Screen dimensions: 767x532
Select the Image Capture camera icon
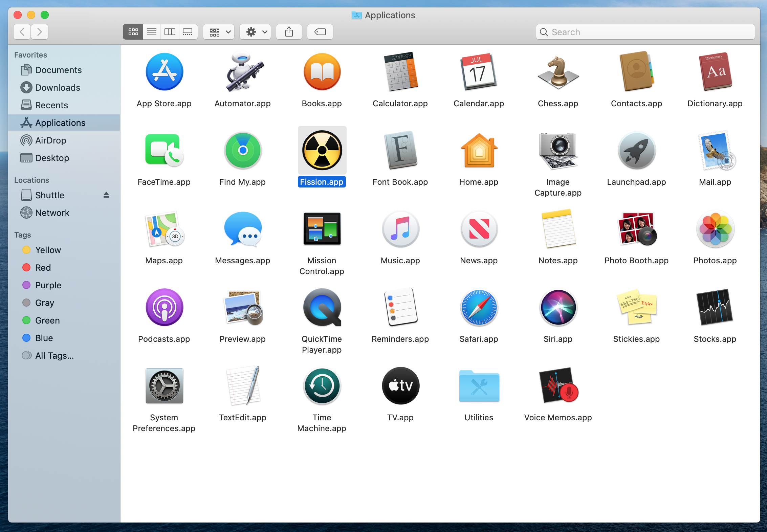tap(558, 150)
